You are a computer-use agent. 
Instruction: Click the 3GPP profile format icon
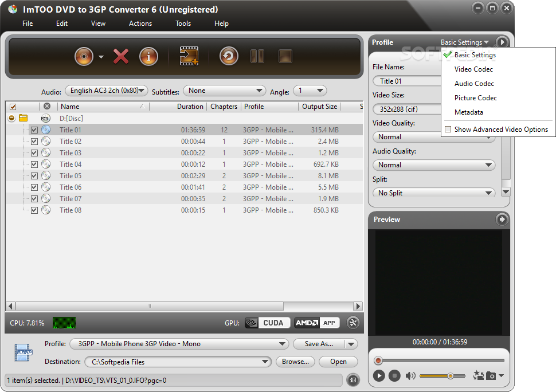pyautogui.click(x=24, y=352)
